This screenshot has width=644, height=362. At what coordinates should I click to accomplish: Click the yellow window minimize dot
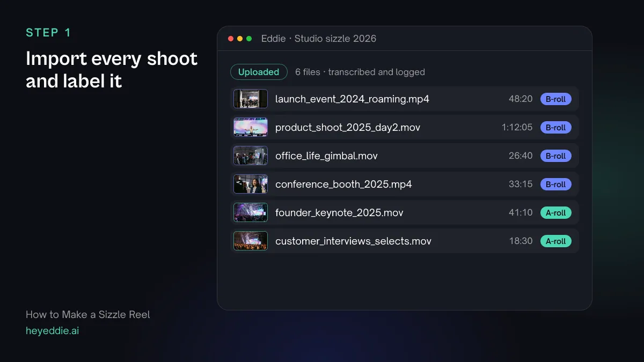point(240,39)
